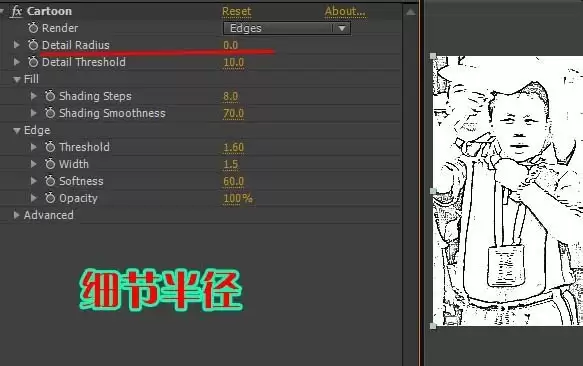Screen dimensions: 583x366
Task: Reset the Cartoon effect
Action: click(x=236, y=12)
